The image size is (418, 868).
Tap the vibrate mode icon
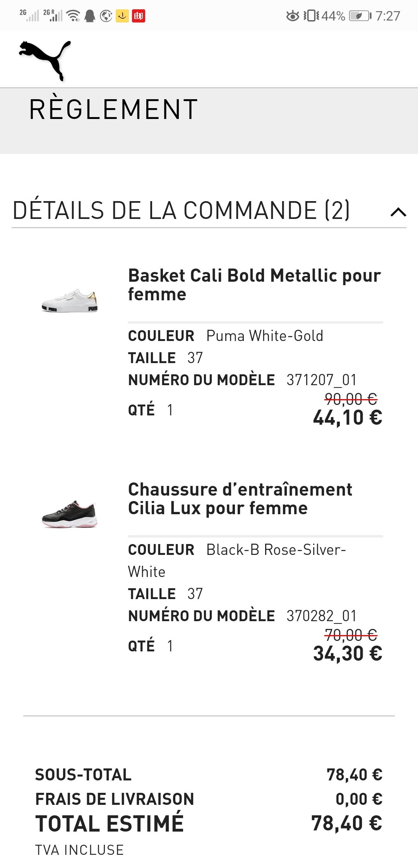tap(311, 16)
